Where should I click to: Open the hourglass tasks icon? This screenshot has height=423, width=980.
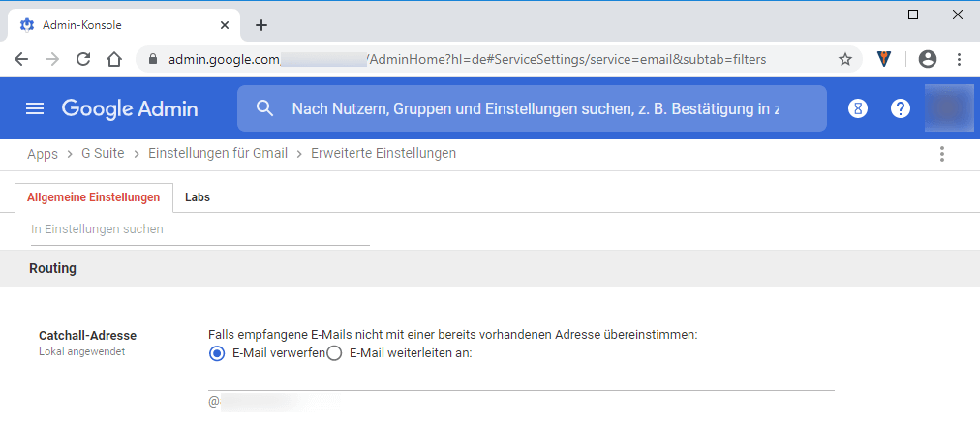pos(858,108)
